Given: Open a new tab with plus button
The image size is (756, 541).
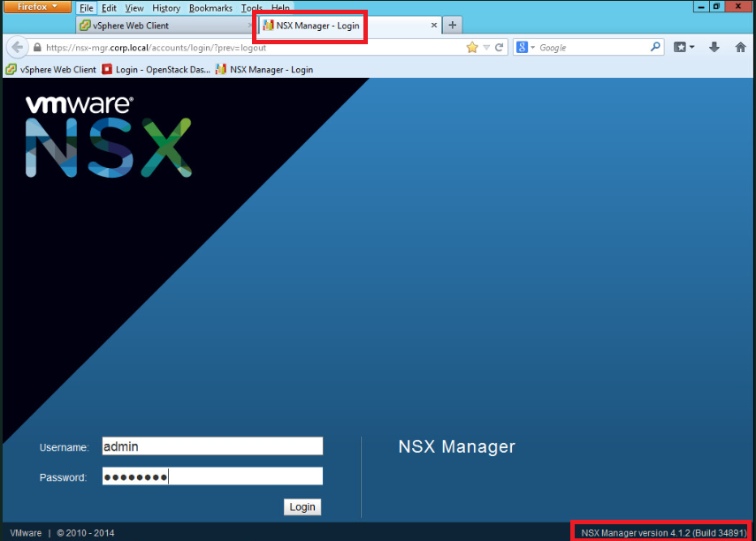Looking at the screenshot, I should click(x=452, y=25).
